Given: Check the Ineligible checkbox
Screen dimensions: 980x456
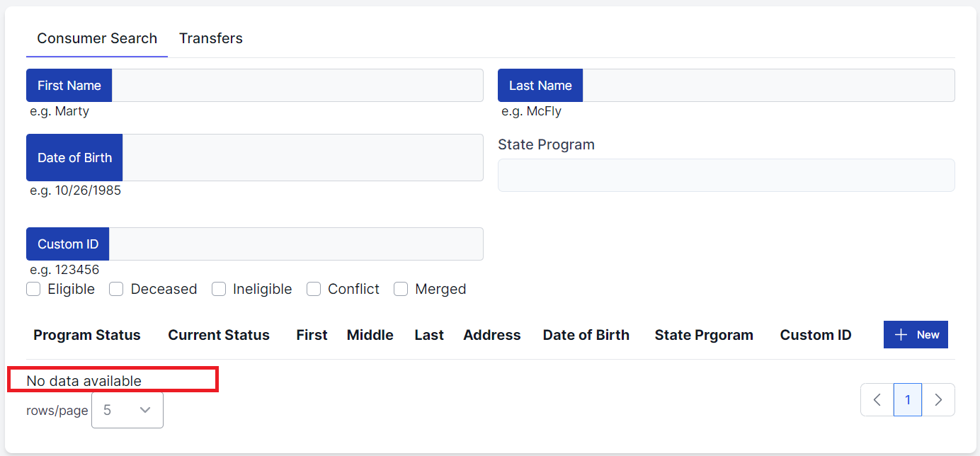Looking at the screenshot, I should coord(219,289).
